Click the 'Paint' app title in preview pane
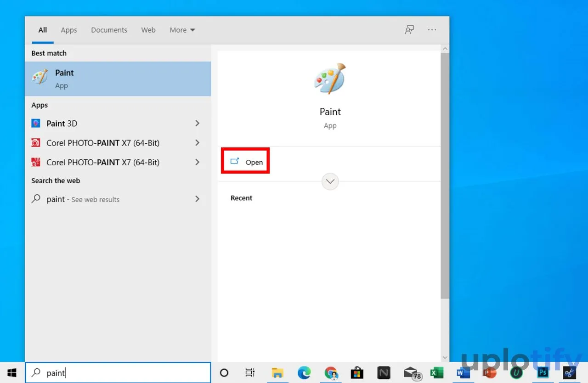The height and width of the screenshot is (383, 588). (x=330, y=112)
